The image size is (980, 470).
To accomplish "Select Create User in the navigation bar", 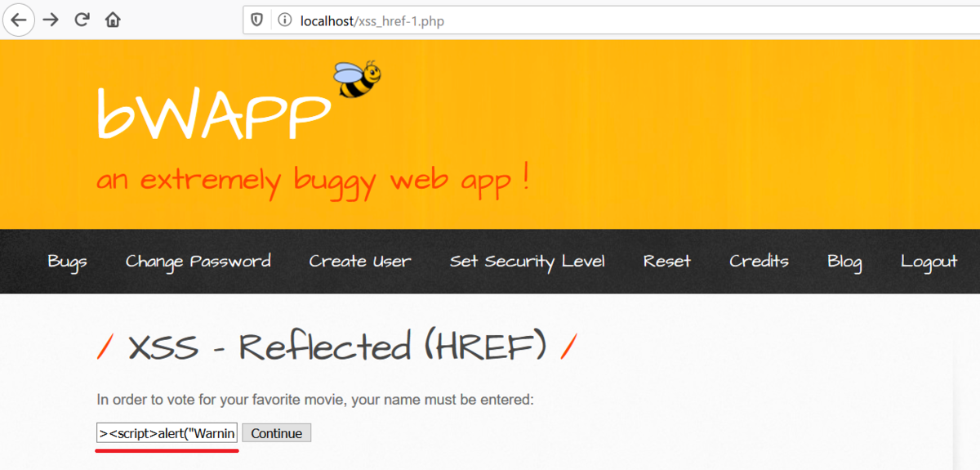I will [x=360, y=262].
